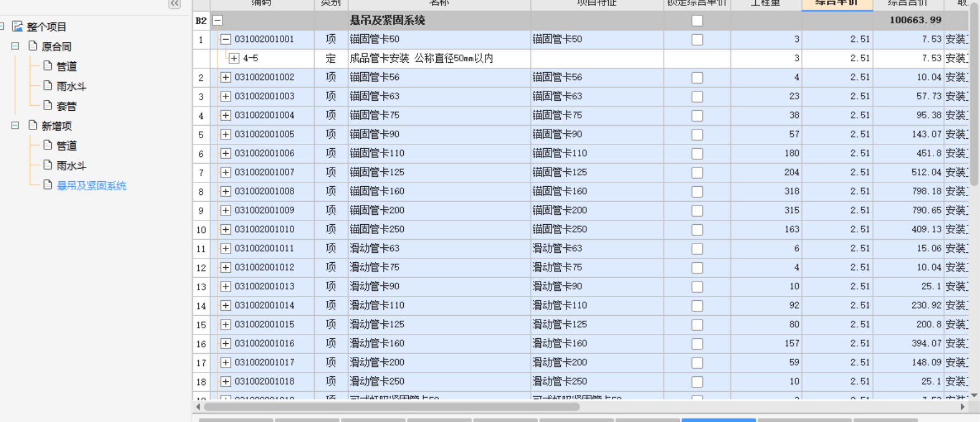Image resolution: width=980 pixels, height=422 pixels.
Task: Select the 套管 tree node
Action: tap(67, 106)
